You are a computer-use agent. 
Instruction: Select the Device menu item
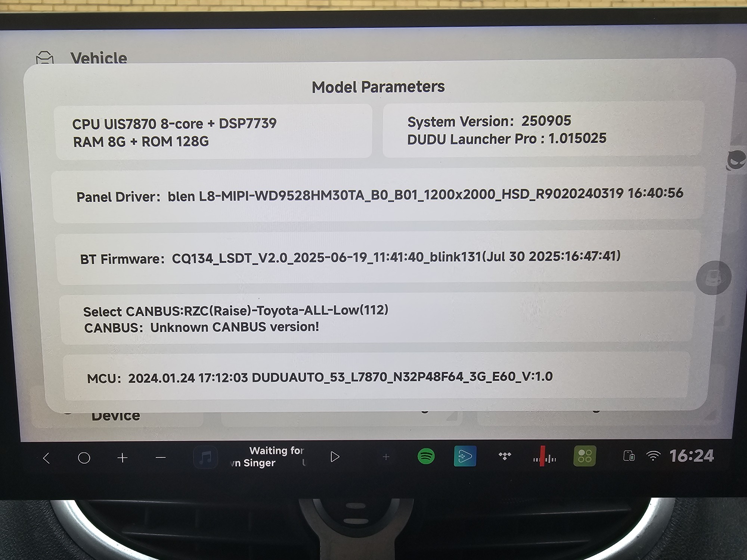pos(116,416)
